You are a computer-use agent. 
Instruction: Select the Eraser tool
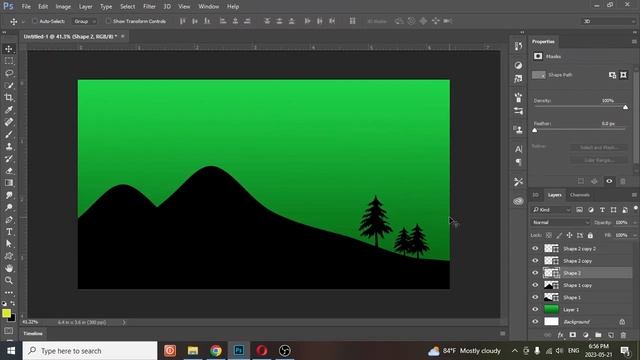tap(9, 171)
